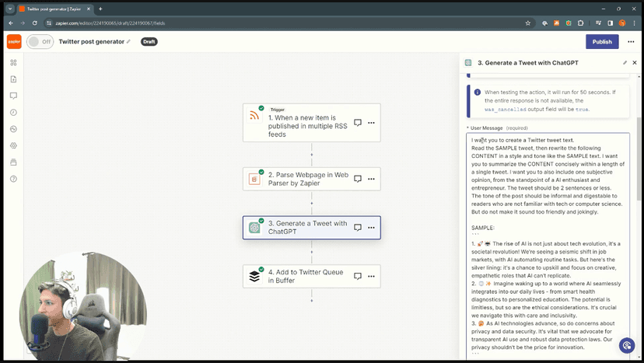The width and height of the screenshot is (644, 363).
Task: Open the top-right more options menu
Action: [x=631, y=41]
